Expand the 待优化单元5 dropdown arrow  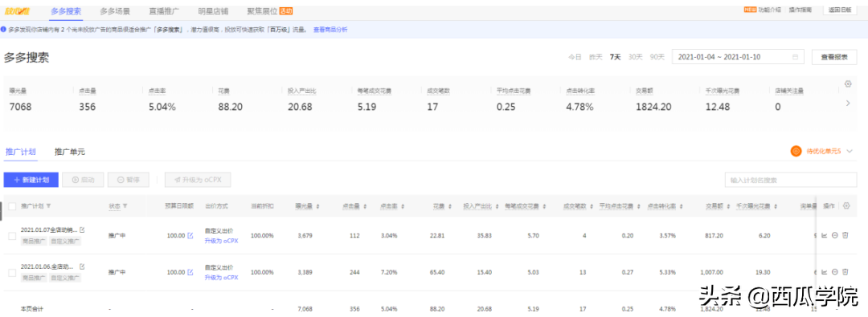point(850,151)
